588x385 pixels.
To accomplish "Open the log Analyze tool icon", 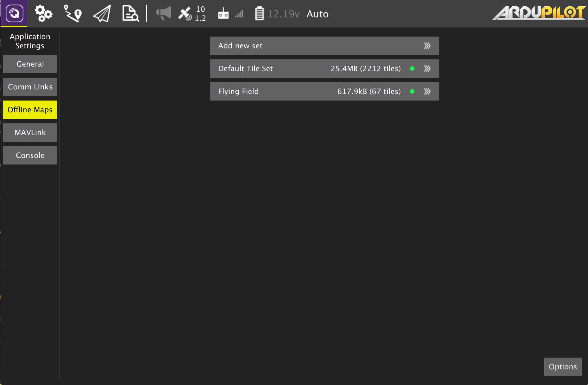I will tap(130, 13).
